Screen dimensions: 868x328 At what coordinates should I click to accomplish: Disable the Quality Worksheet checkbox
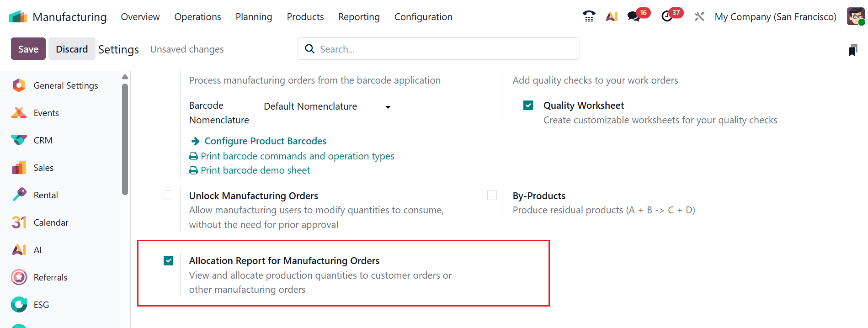(528, 106)
